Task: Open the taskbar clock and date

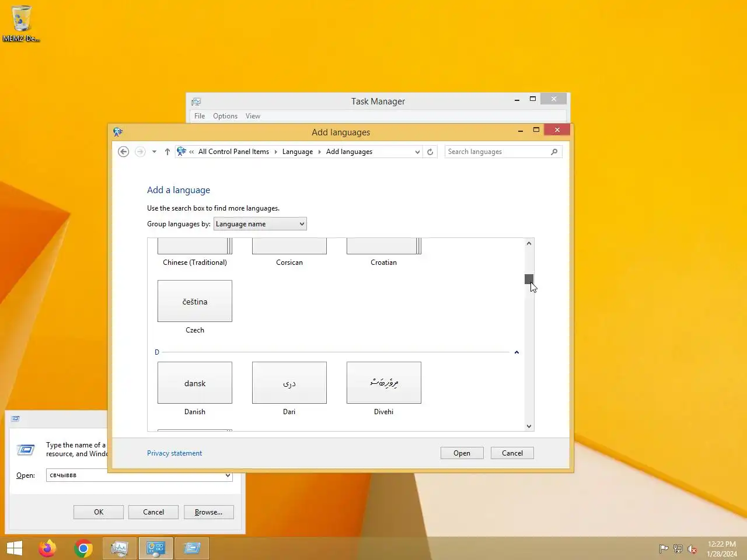Action: pos(722,549)
